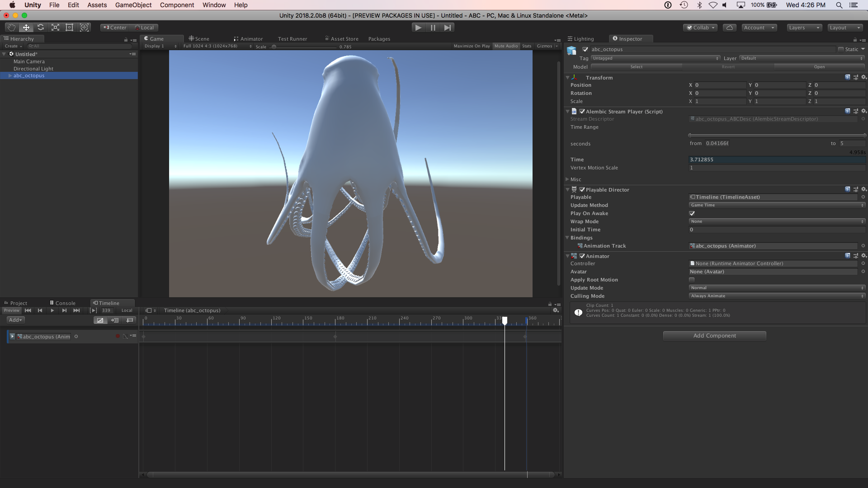Go to timeline start button
This screenshot has width=868, height=488.
[28, 310]
